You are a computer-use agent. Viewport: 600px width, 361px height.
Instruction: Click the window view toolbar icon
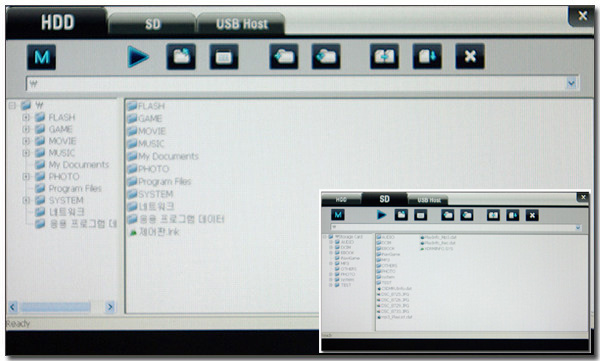tap(224, 57)
